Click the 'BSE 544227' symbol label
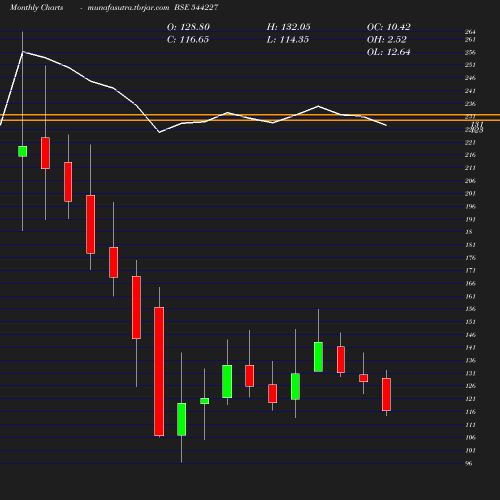Screen dimensions: 500x500 pos(196,7)
